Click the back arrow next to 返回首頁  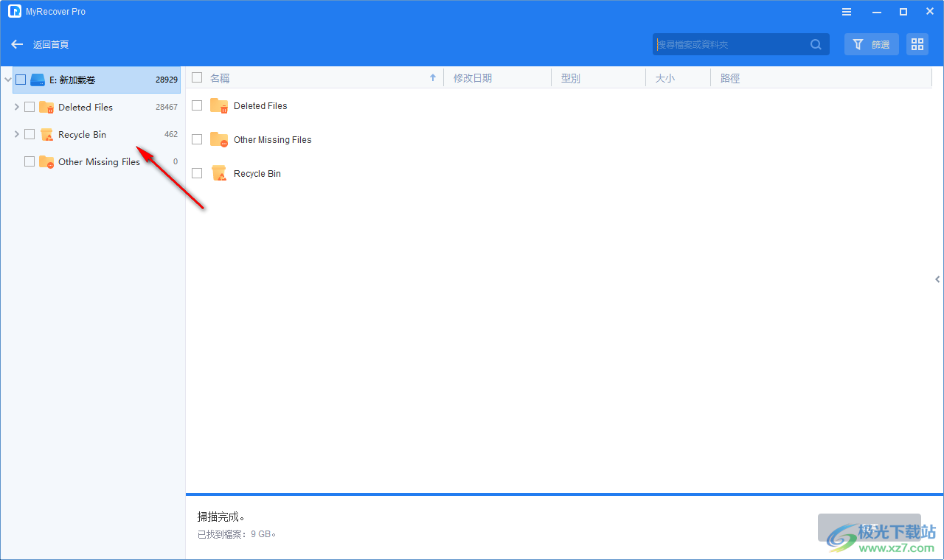point(16,44)
